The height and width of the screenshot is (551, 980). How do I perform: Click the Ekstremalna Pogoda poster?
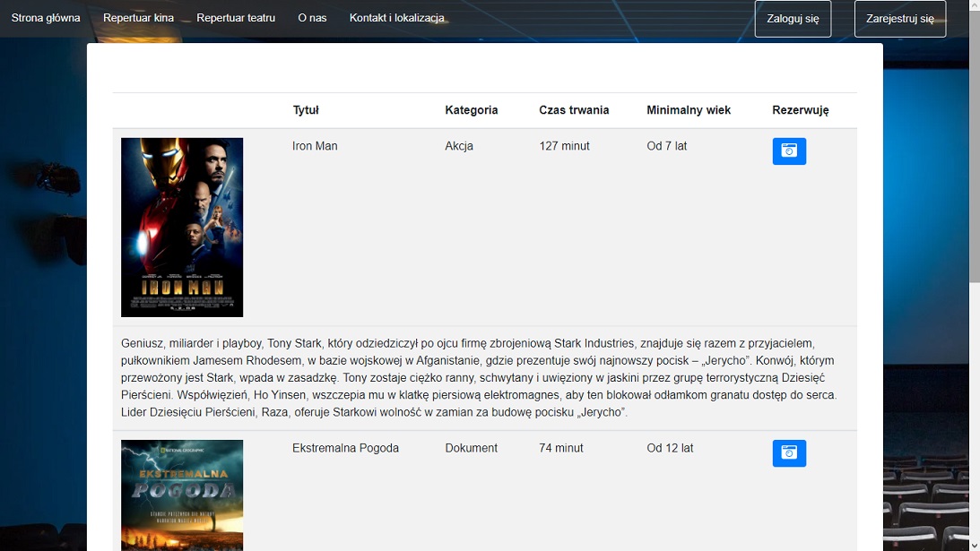click(182, 495)
